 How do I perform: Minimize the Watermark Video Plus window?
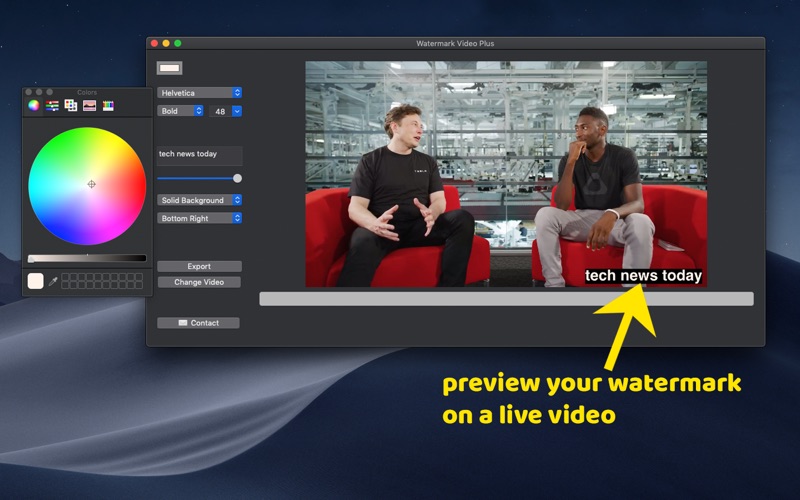[166, 43]
